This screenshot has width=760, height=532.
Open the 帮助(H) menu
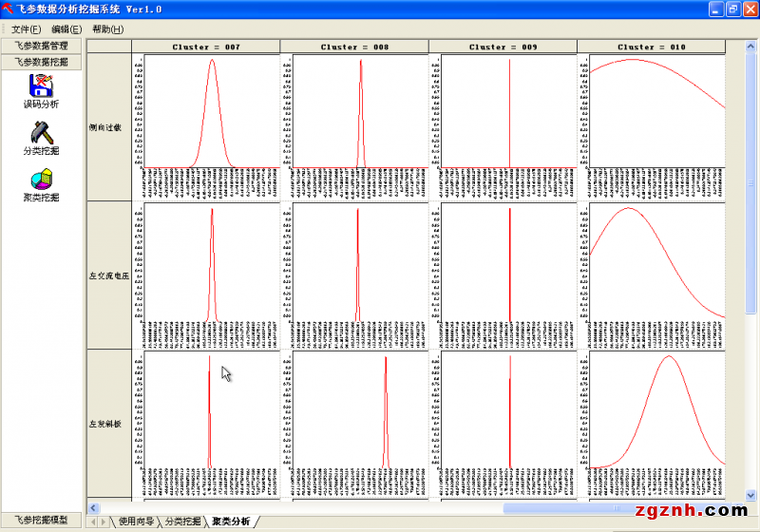(x=107, y=29)
